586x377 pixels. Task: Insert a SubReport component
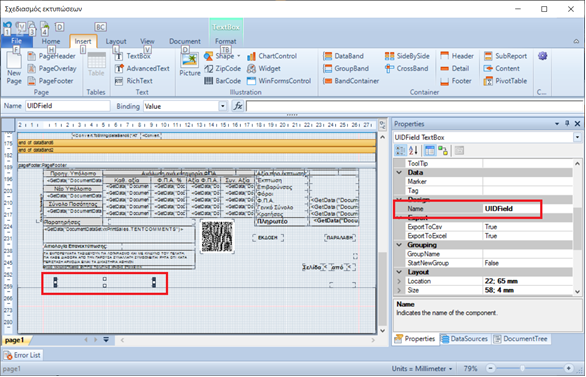pyautogui.click(x=505, y=56)
